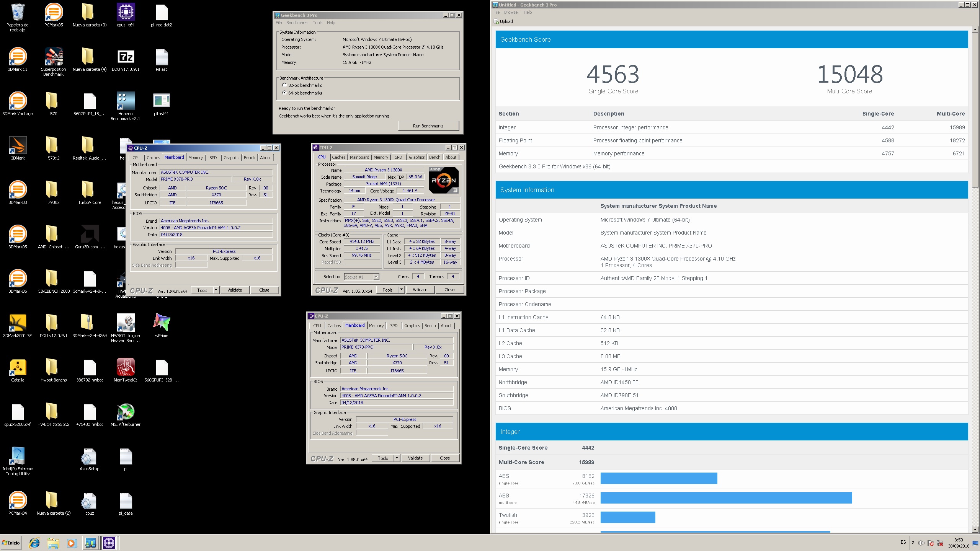Click the Geekbench results vertical scrollbar

coord(975,109)
